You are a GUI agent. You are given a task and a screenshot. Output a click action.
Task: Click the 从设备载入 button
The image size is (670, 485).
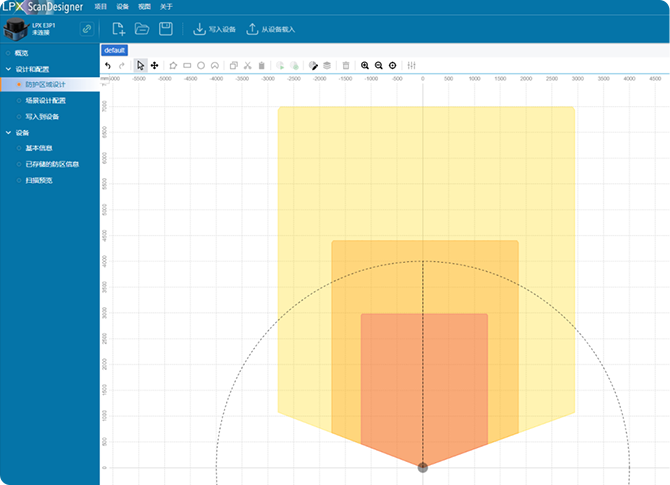click(x=270, y=30)
